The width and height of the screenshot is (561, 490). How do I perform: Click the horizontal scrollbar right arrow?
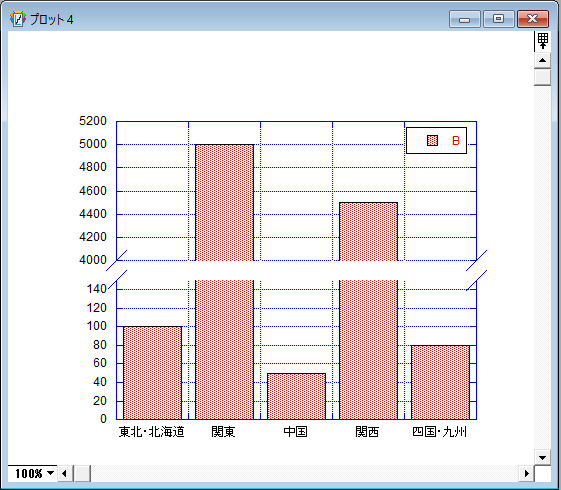(x=526, y=474)
